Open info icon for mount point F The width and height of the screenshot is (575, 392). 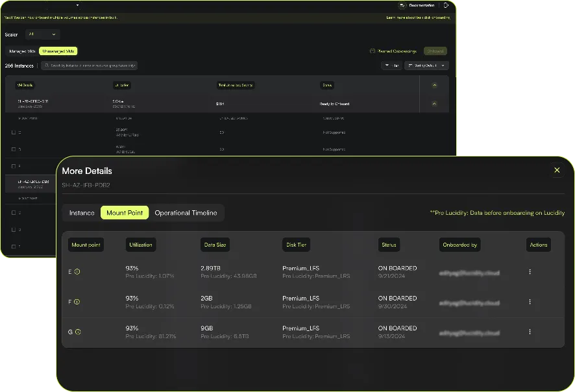tap(77, 302)
